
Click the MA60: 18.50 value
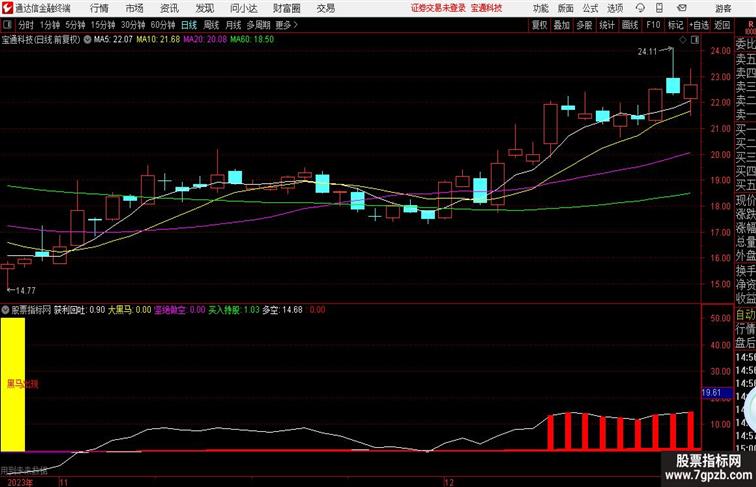[252, 40]
